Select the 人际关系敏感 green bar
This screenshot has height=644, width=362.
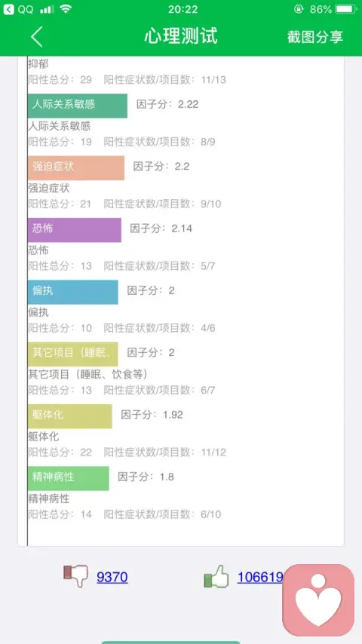point(77,106)
